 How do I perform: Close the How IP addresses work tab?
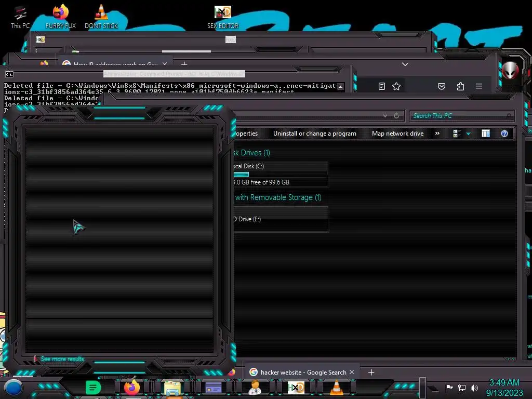tap(165, 64)
